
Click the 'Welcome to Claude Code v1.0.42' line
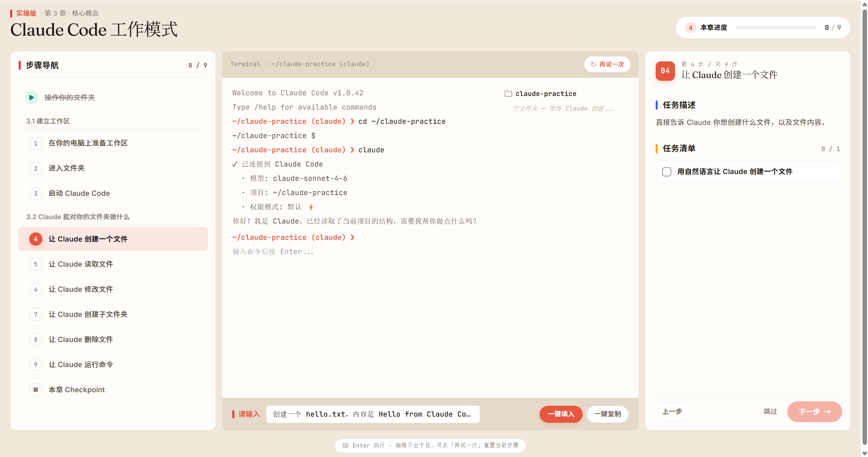coord(298,93)
